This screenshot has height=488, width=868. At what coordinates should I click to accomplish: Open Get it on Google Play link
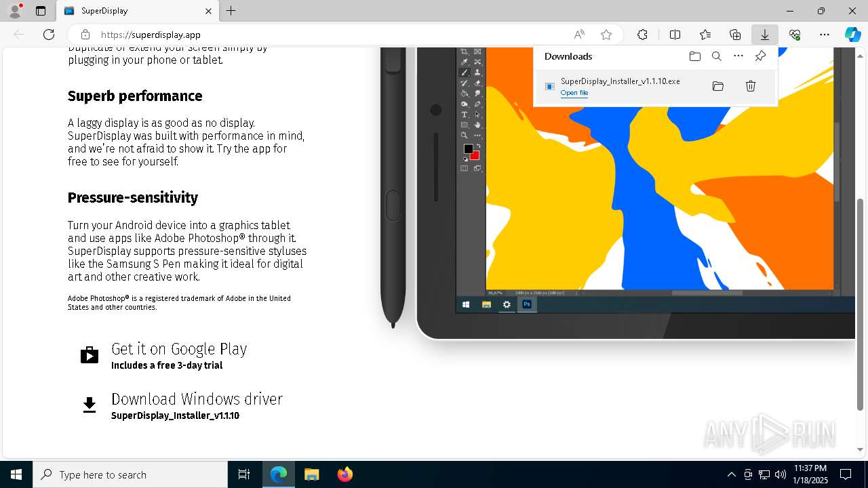[x=179, y=349]
